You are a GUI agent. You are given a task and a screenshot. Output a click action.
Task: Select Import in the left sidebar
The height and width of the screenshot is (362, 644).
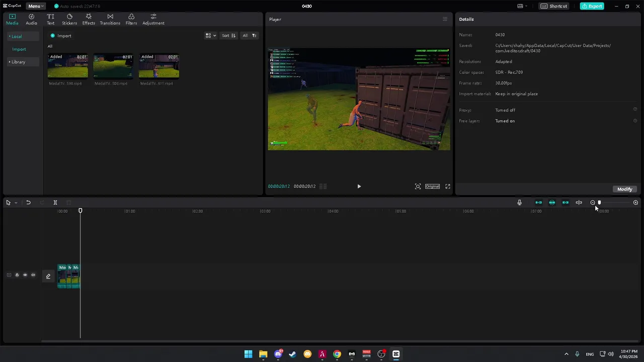click(x=19, y=49)
